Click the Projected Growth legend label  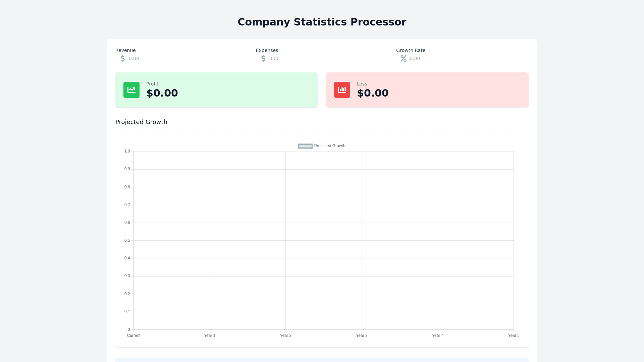[x=330, y=146]
